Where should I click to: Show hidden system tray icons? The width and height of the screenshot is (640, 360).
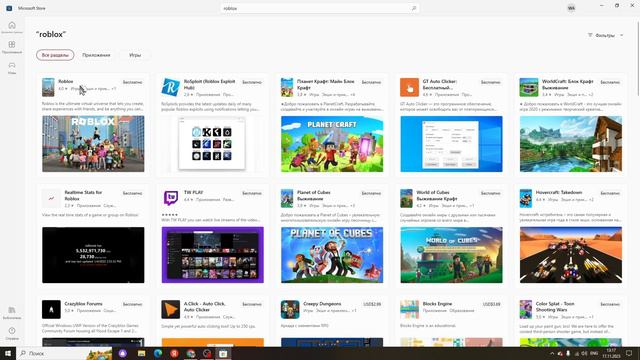[552, 353]
